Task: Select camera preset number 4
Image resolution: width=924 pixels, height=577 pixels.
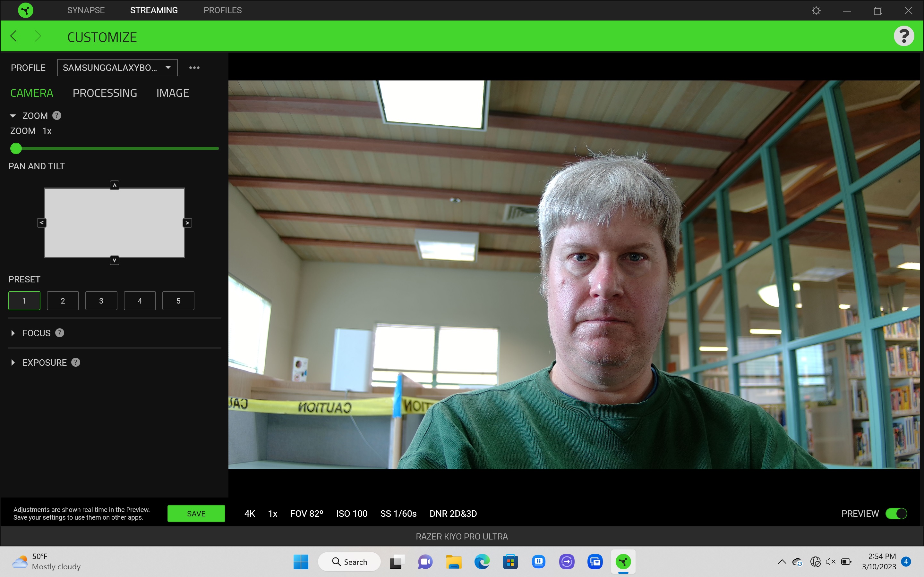Action: click(x=140, y=300)
